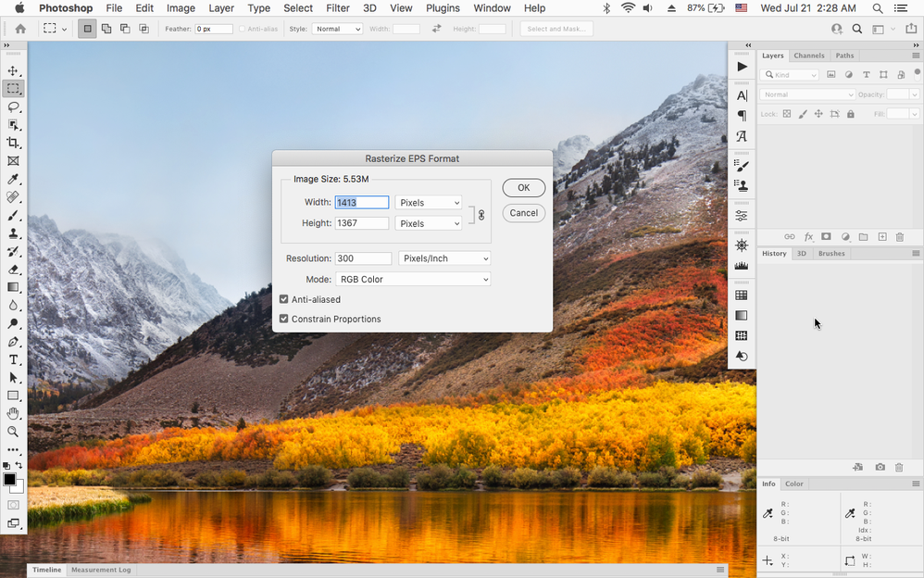Open the Layers panel menu
The height and width of the screenshot is (578, 924).
coord(916,56)
